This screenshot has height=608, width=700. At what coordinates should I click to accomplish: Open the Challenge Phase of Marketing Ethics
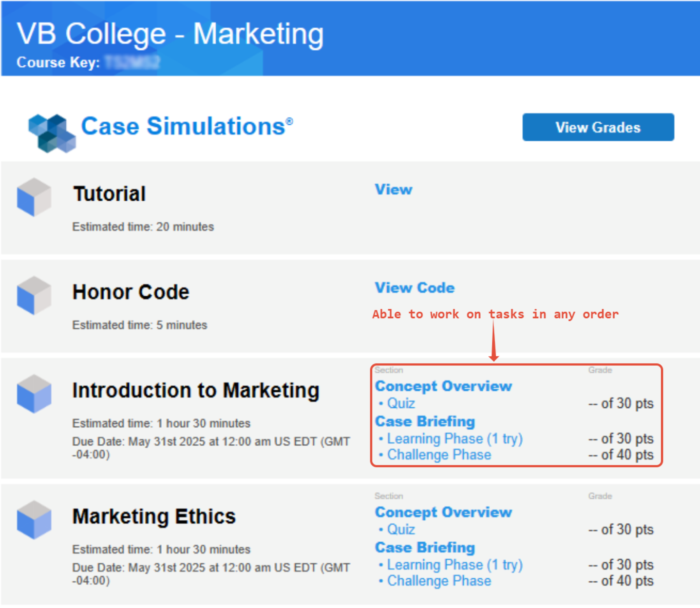pyautogui.click(x=439, y=581)
